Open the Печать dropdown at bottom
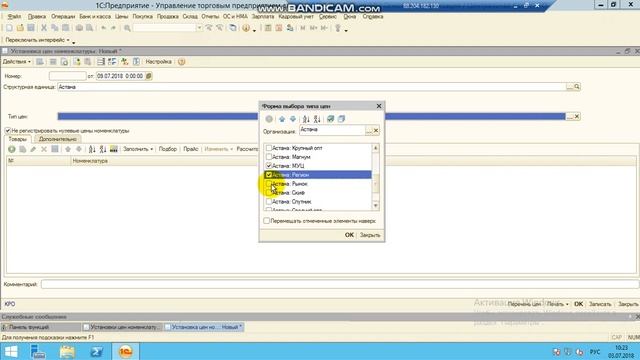The width and height of the screenshot is (640, 360). pos(558,304)
